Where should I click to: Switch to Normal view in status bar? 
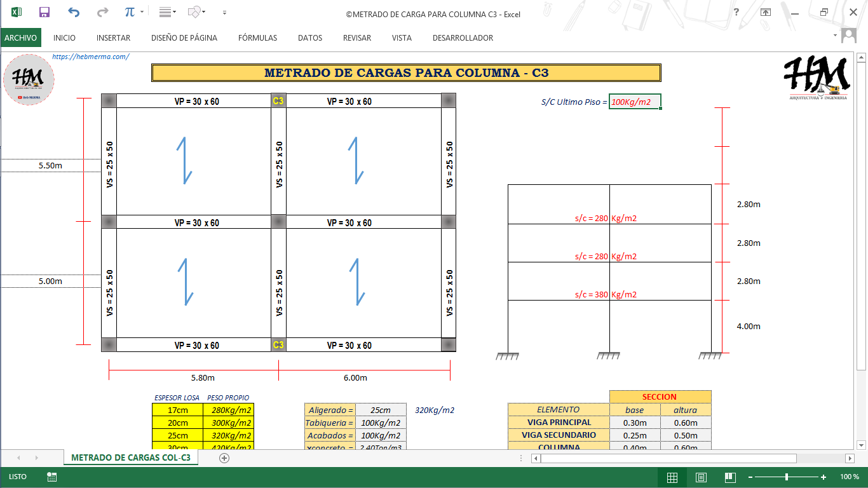(672, 477)
